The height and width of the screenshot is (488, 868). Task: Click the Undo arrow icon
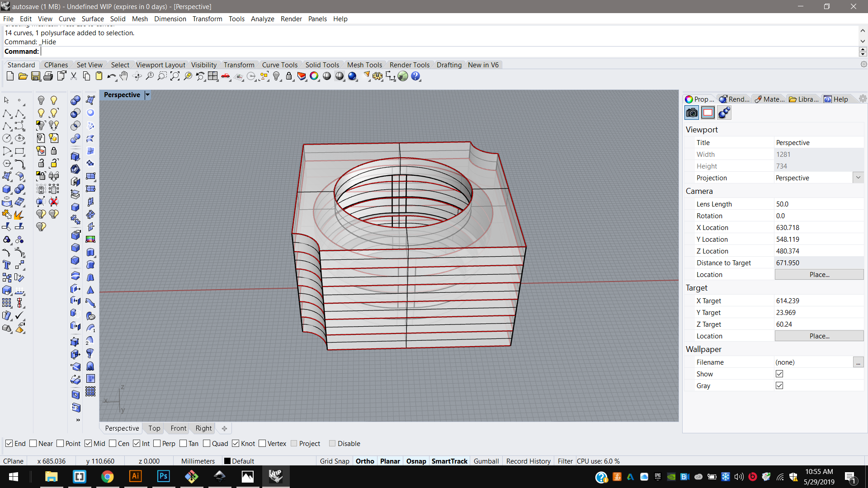pos(111,76)
